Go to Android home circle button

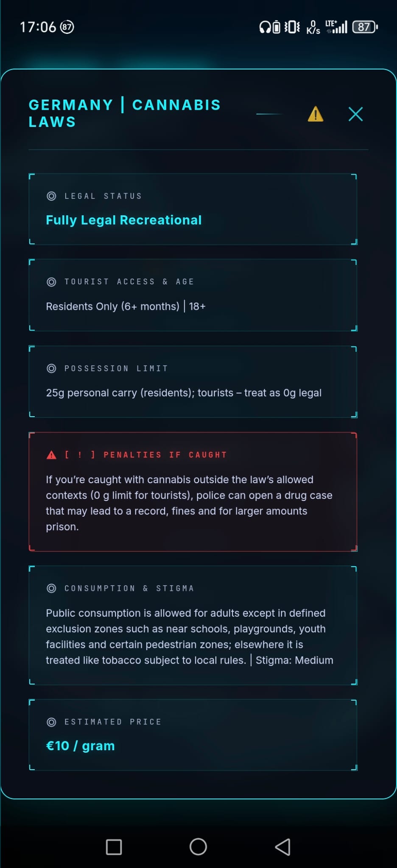(198, 847)
